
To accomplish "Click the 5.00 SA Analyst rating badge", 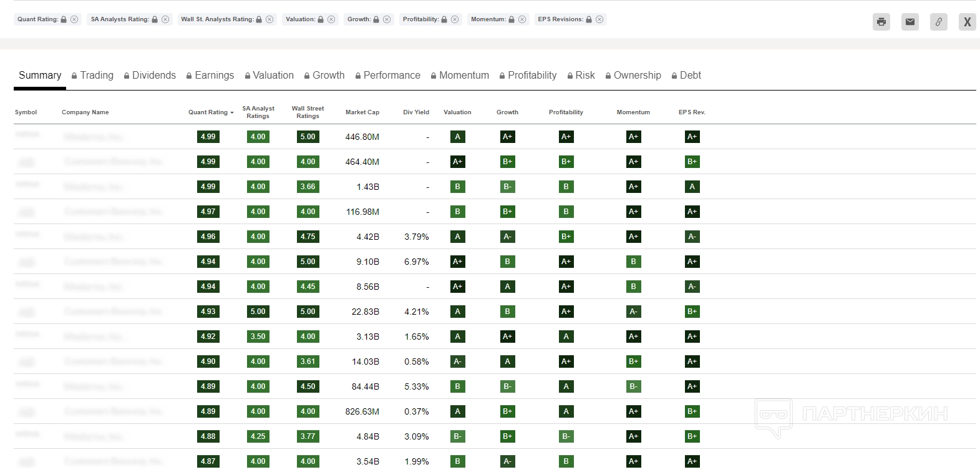I will tap(258, 312).
